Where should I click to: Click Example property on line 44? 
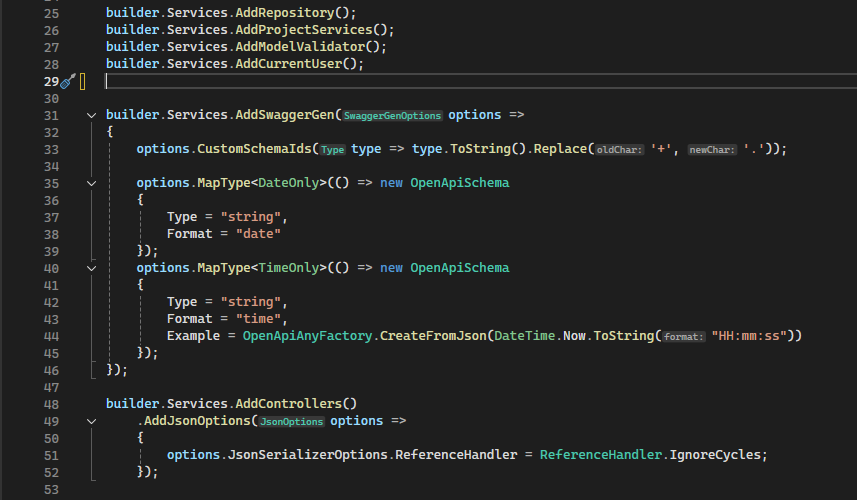click(x=193, y=336)
